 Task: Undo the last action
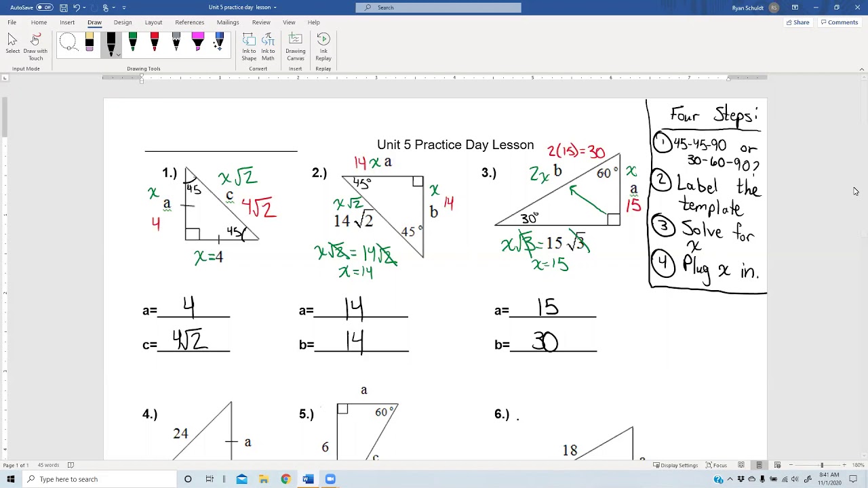(77, 7)
